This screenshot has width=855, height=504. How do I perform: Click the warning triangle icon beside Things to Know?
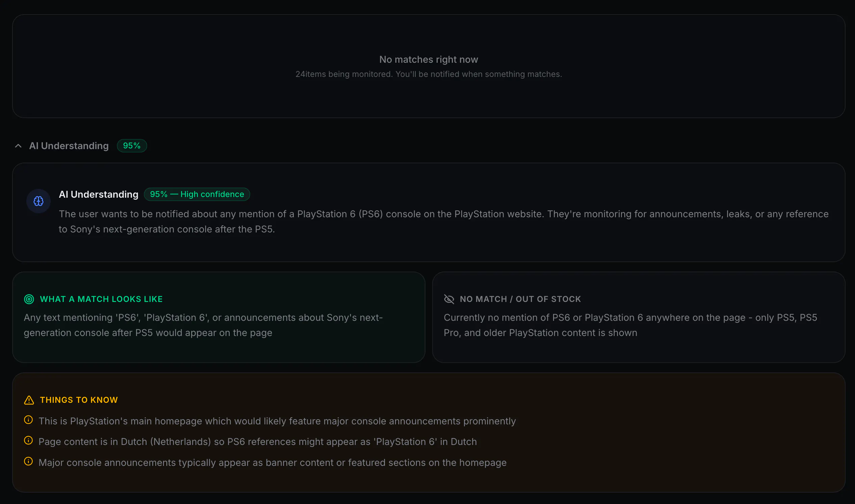(x=29, y=400)
